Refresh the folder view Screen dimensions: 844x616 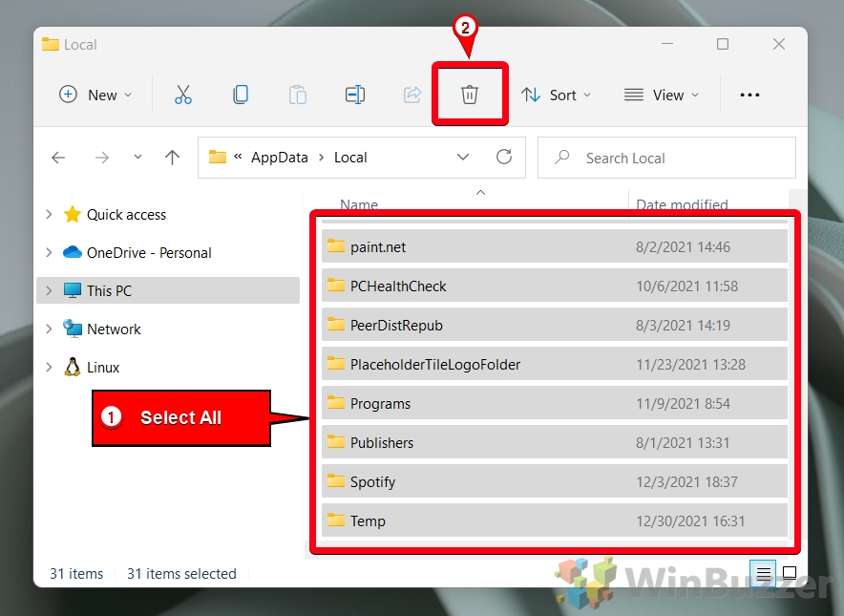point(505,157)
